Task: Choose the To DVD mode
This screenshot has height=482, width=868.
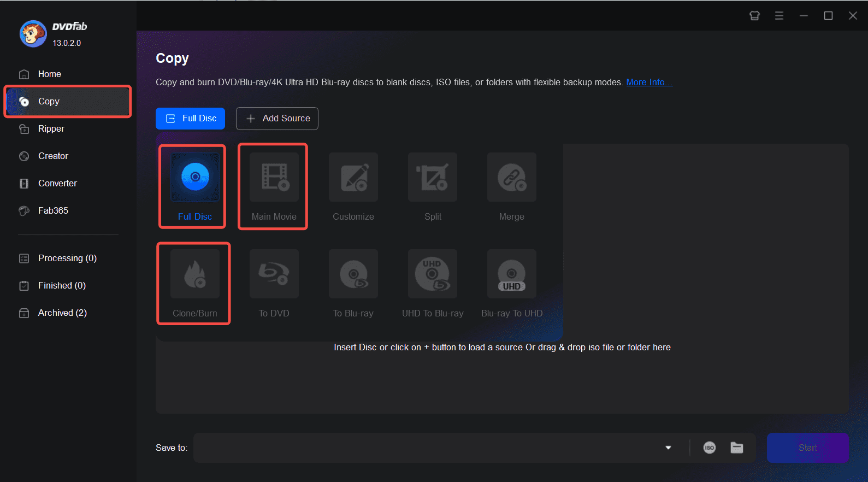Action: (x=274, y=274)
